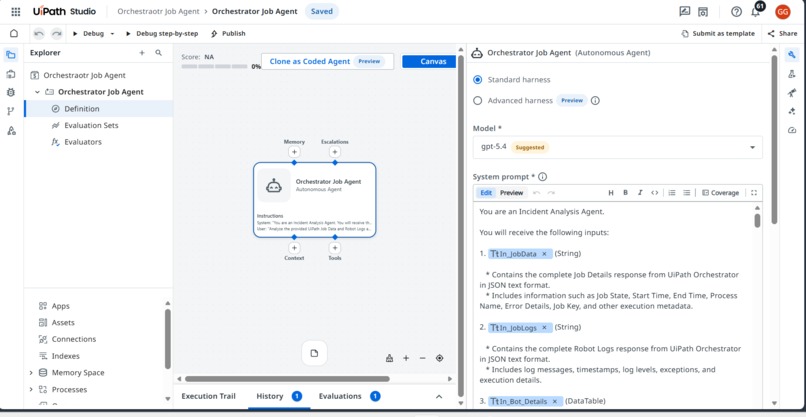The height and width of the screenshot is (417, 806).
Task: Add Memory with plus node
Action: point(294,152)
